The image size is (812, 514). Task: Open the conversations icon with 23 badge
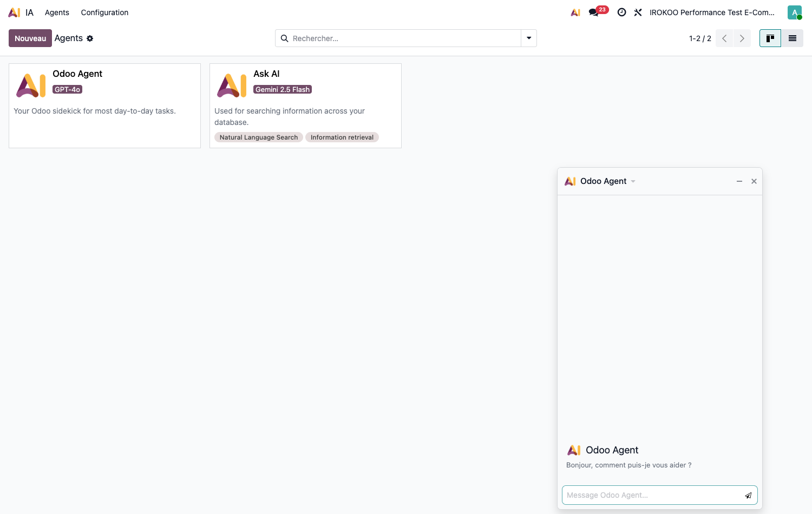598,12
